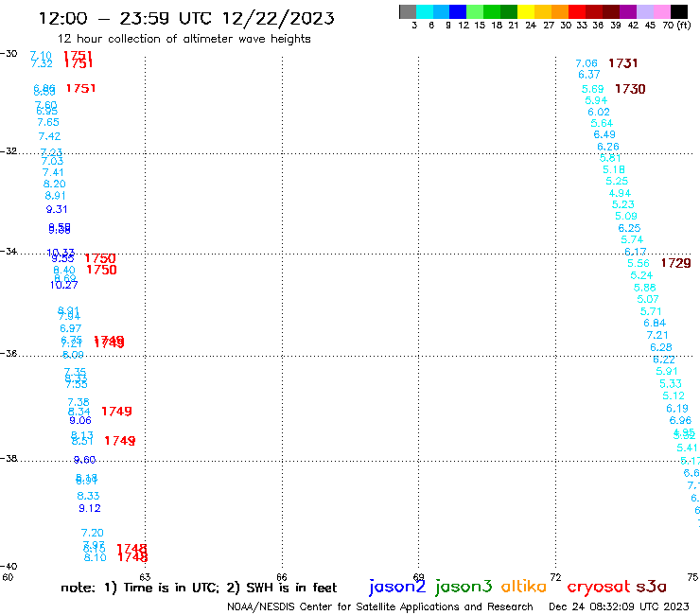Pick the yellow swatch in the color scale
Image resolution: width=700 pixels, height=615 pixels.
pos(526,11)
